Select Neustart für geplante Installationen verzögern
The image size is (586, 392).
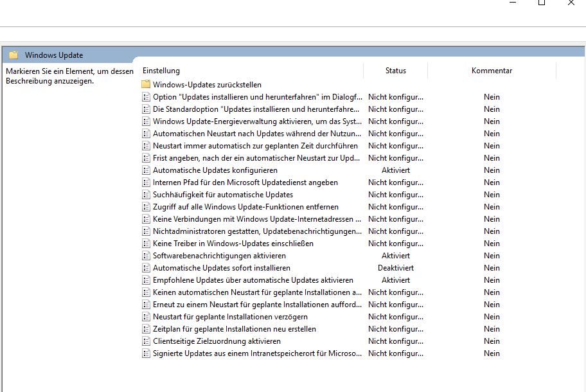coord(230,317)
